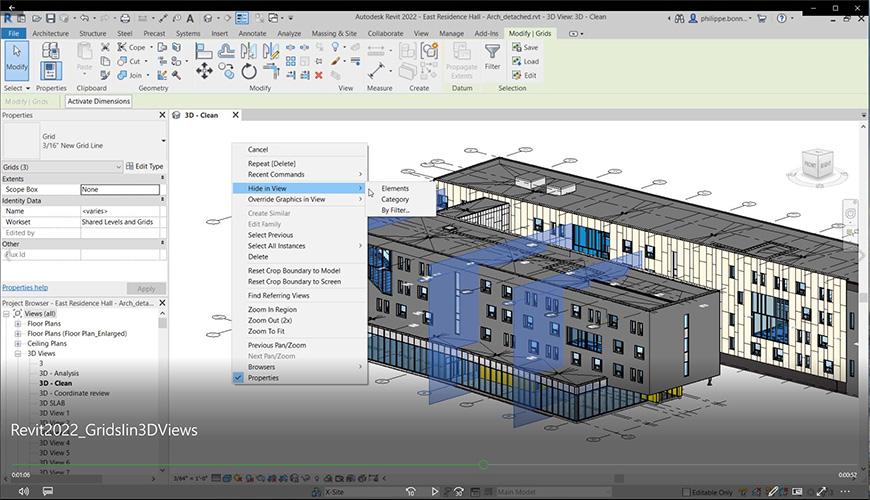Click the video Play button
870x500 pixels.
point(434,491)
